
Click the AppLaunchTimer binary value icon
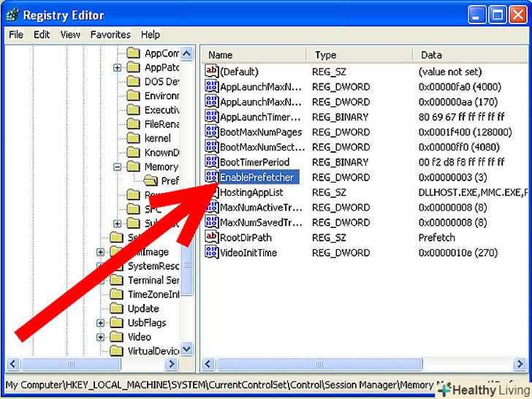click(211, 116)
